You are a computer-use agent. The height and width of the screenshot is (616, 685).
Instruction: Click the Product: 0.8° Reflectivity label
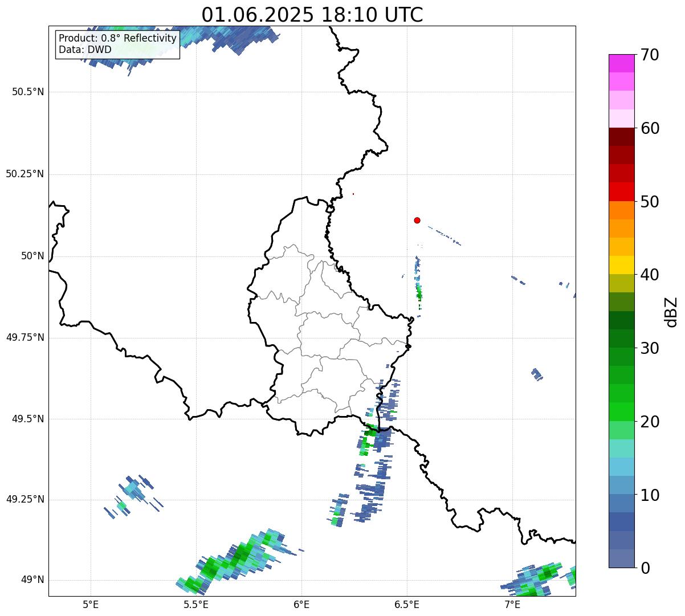118,38
